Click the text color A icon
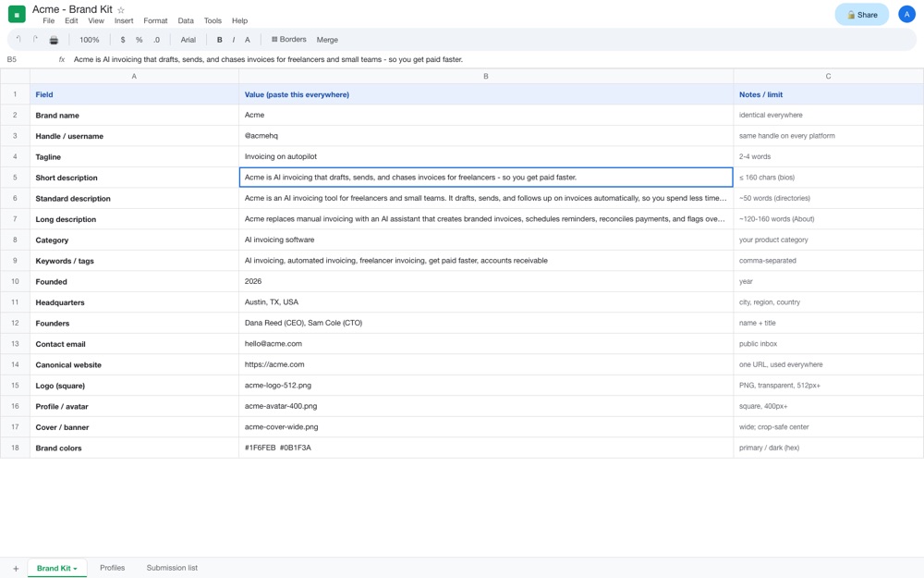The height and width of the screenshot is (578, 924). (247, 40)
